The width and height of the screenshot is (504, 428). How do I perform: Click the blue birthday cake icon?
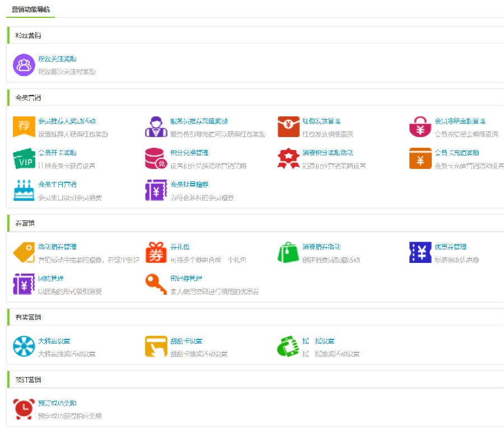[24, 190]
